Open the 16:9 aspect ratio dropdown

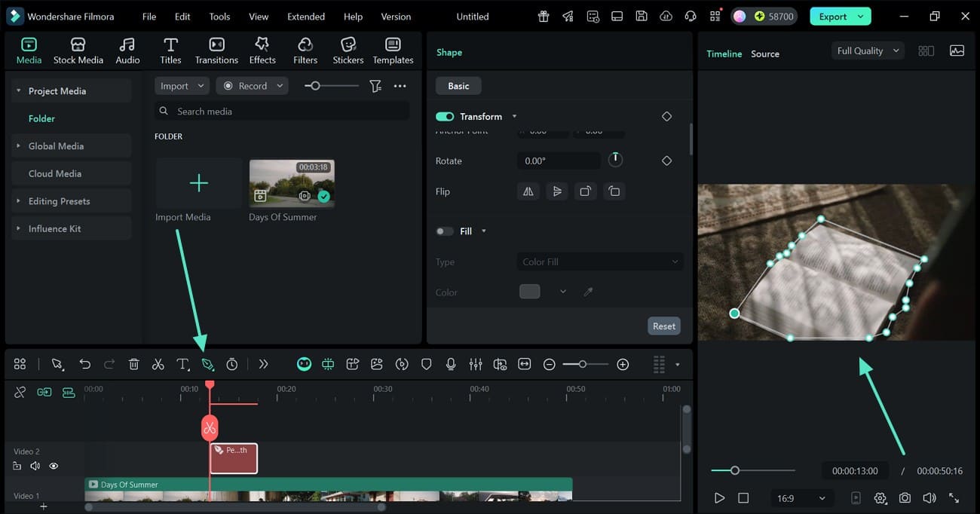click(801, 498)
